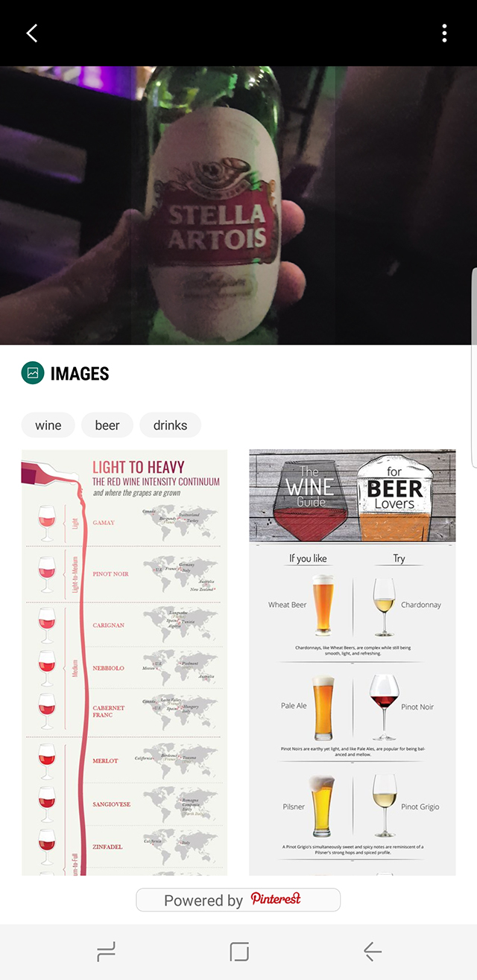This screenshot has height=980, width=477.
Task: Tap the Chardonnay glass in beer guide
Action: [x=384, y=606]
